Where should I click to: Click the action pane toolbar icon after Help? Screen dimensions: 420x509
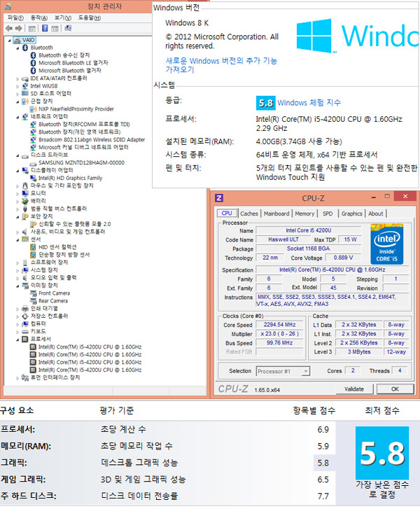(55, 29)
